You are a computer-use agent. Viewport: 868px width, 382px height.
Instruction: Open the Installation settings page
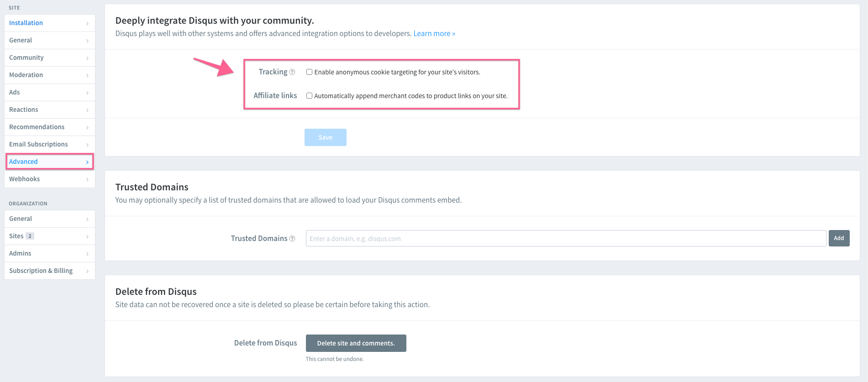point(50,23)
